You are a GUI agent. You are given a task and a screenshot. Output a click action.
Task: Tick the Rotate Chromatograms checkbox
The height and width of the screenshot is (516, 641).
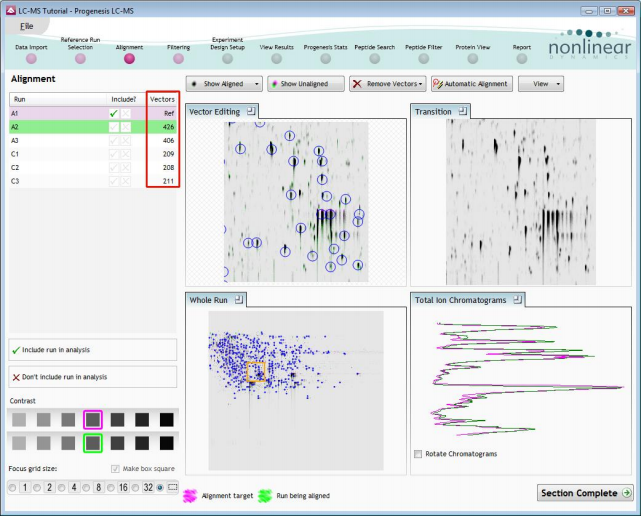coord(418,454)
